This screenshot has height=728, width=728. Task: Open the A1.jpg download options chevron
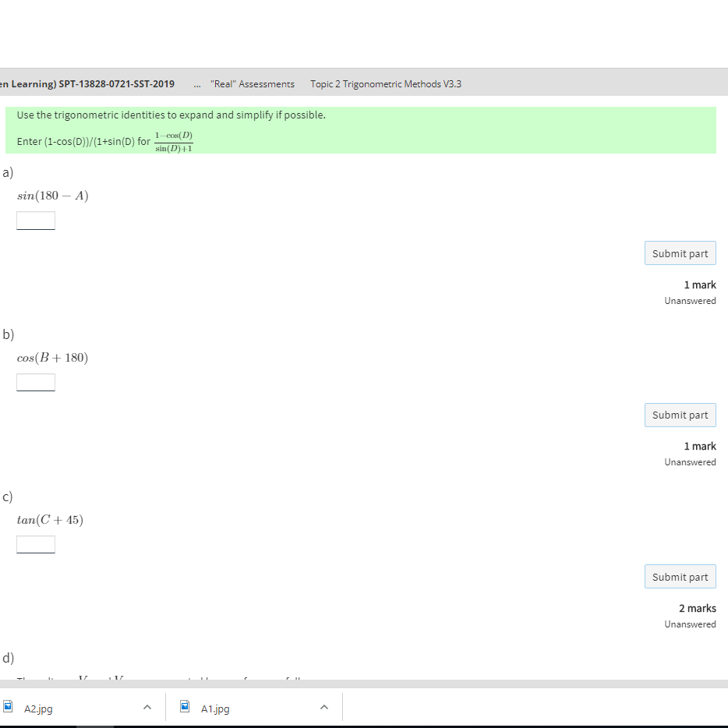coord(324,708)
